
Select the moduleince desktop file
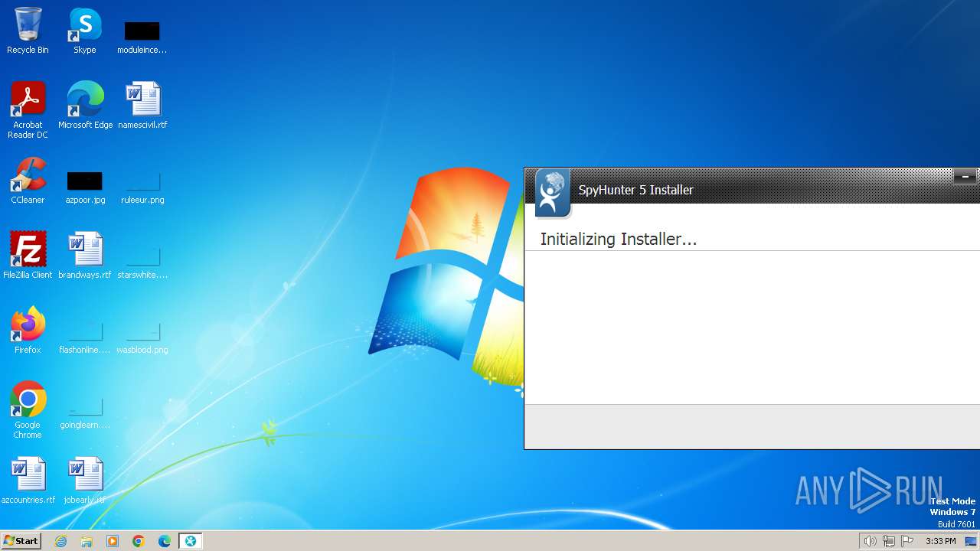[x=142, y=37]
